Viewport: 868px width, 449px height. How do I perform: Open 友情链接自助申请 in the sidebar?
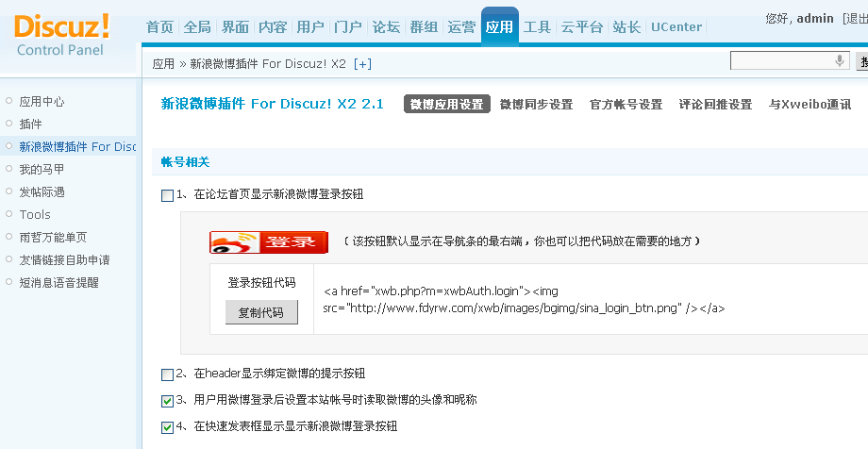click(65, 259)
